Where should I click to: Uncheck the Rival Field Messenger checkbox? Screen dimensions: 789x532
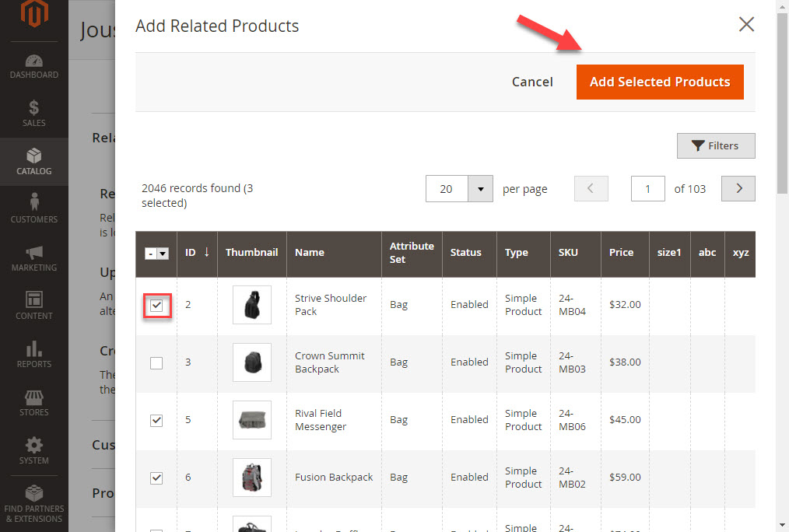click(x=156, y=420)
